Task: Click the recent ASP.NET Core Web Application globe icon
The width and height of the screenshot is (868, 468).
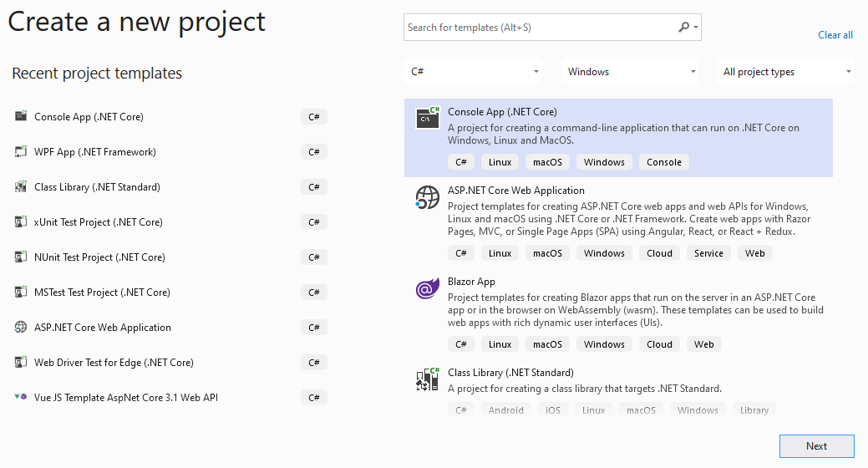Action: coord(21,327)
